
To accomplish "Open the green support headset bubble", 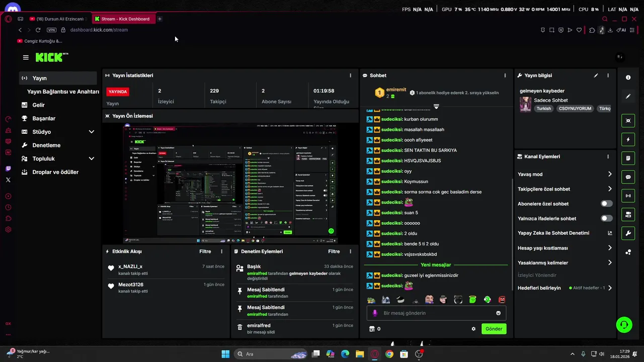I will (x=624, y=325).
